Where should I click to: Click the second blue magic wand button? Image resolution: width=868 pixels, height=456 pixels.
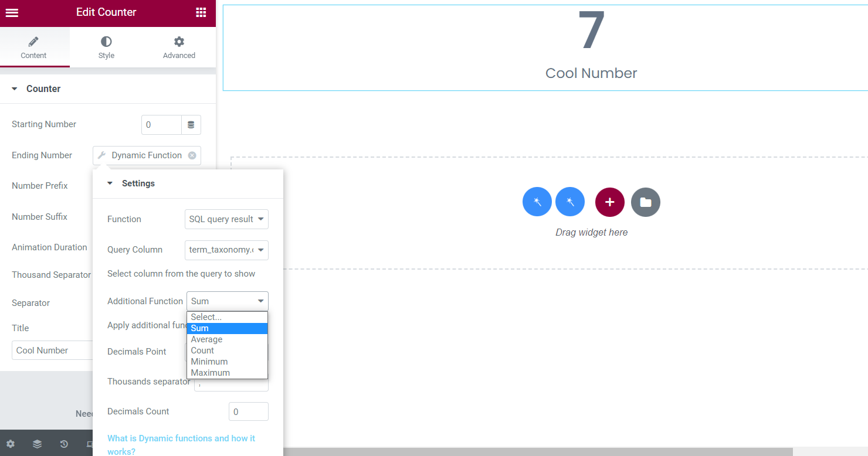(570, 202)
